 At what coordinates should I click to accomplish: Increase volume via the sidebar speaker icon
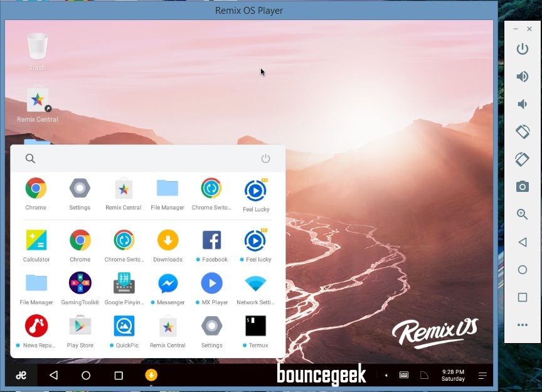523,77
